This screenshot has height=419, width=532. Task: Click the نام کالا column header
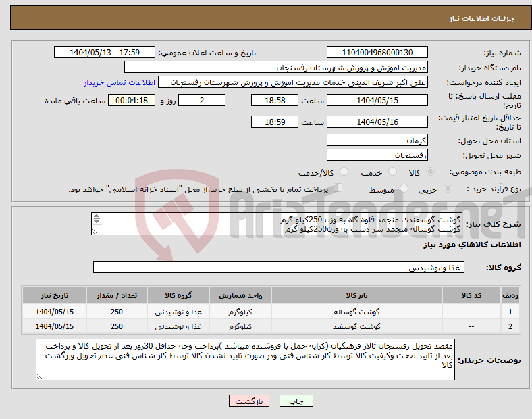coord(356,295)
